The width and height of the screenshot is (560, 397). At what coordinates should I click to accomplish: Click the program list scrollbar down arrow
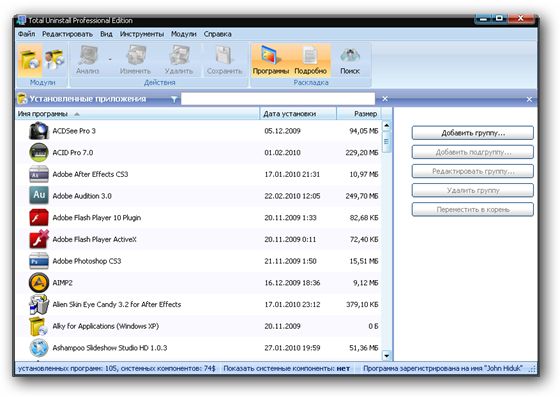[386, 355]
